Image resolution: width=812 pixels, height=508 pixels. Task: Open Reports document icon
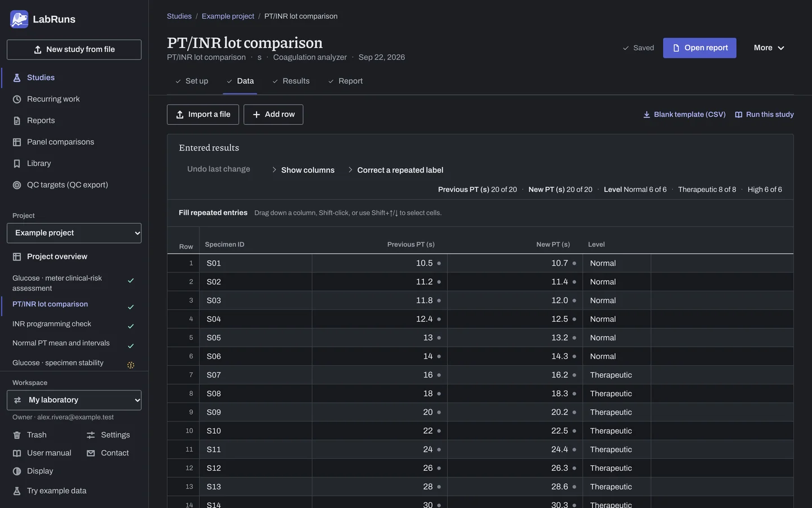[x=17, y=121]
